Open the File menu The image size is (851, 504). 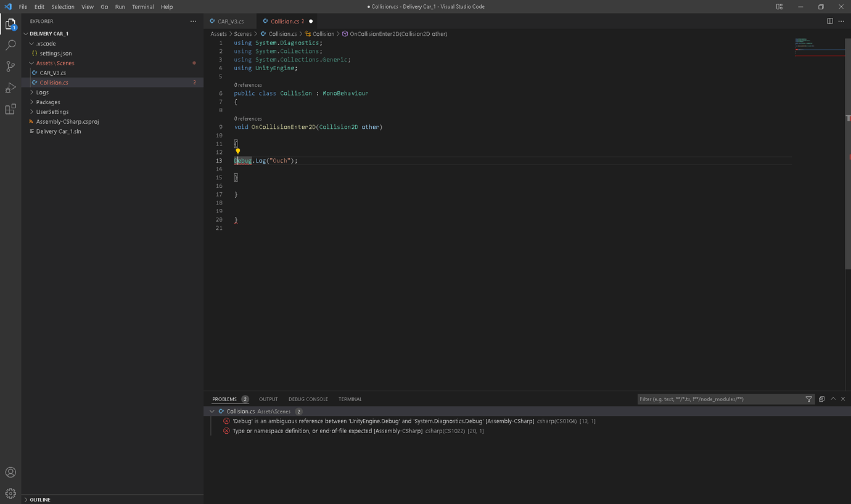click(x=23, y=7)
